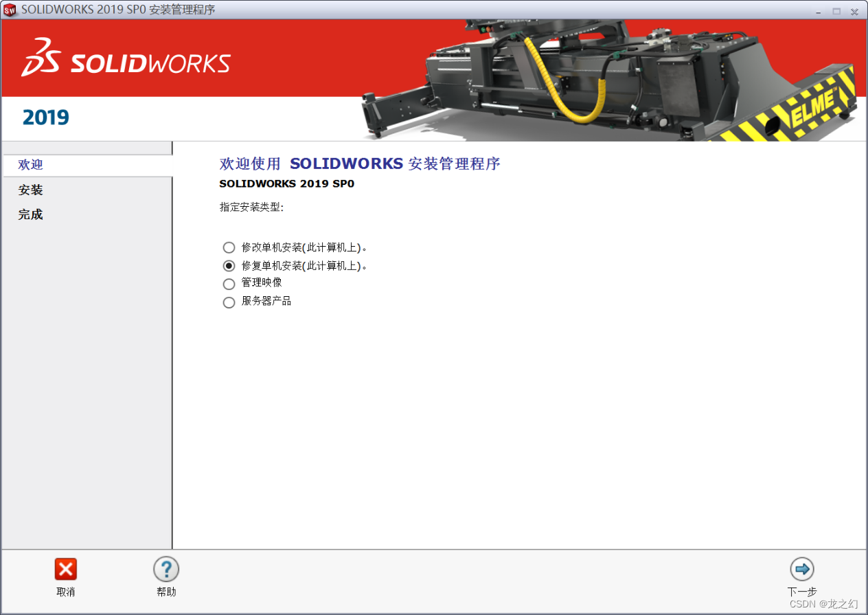Click the SOLIDWORKS app icon in the title bar

(x=10, y=10)
